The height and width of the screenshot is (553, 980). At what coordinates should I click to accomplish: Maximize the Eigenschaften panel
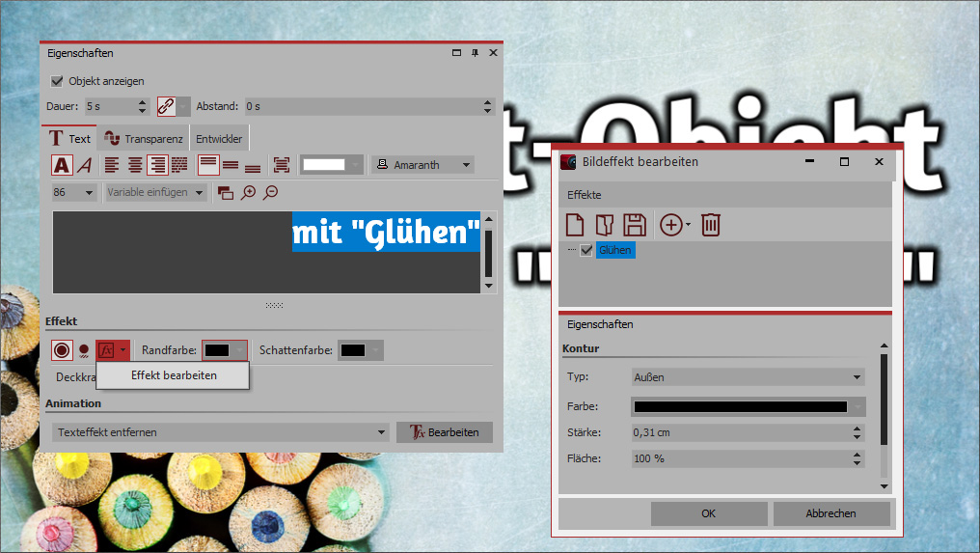tap(457, 53)
